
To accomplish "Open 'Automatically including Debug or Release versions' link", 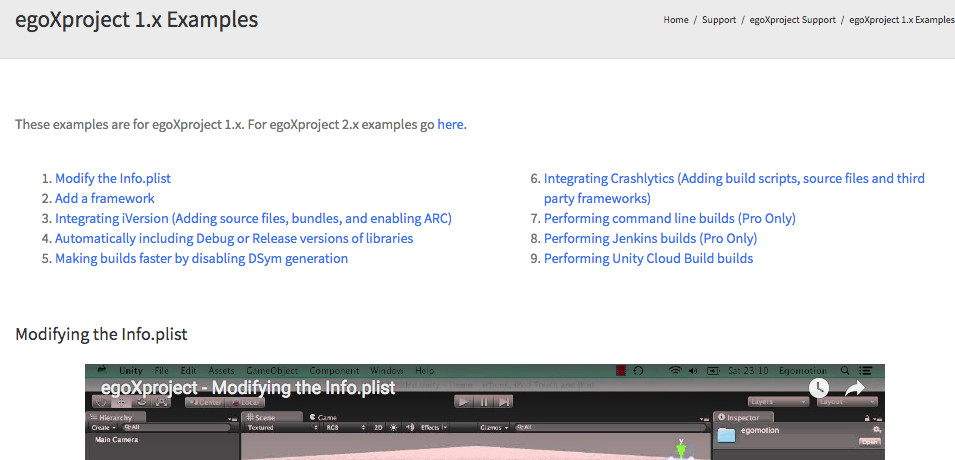I will [x=234, y=238].
